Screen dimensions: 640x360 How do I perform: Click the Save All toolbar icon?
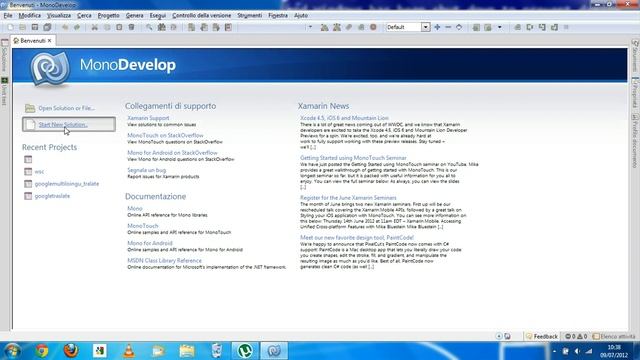pyautogui.click(x=47, y=27)
